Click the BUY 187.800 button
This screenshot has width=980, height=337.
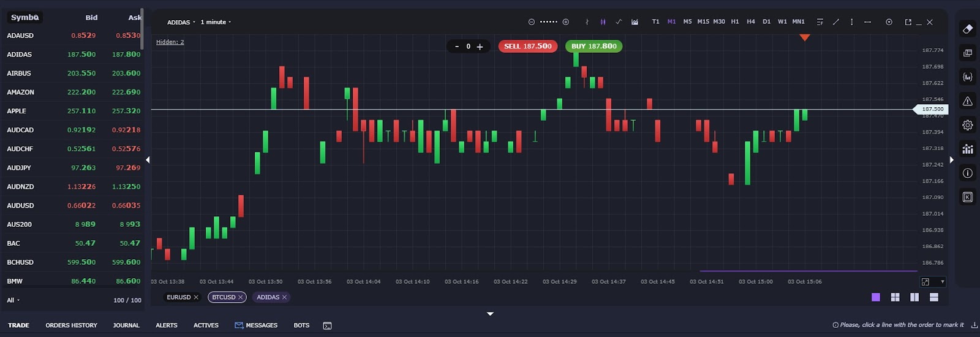pyautogui.click(x=594, y=46)
